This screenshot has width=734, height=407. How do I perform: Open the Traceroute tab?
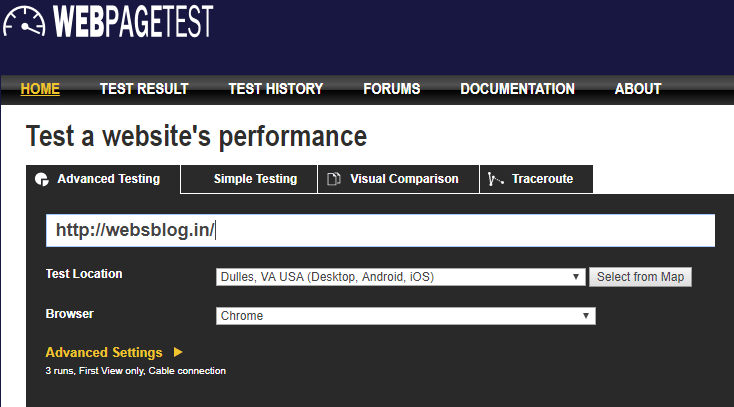pos(536,179)
